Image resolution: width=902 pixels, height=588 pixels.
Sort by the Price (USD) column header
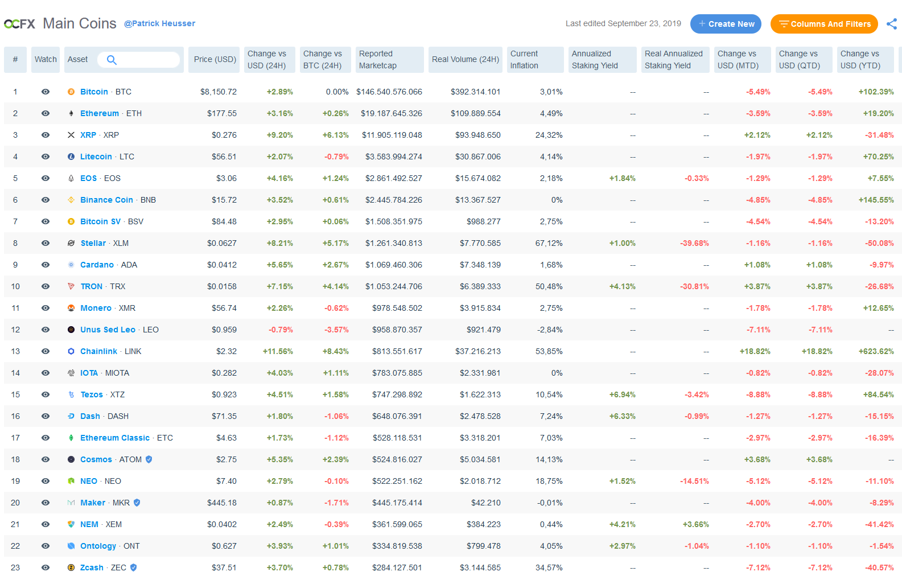coord(215,60)
